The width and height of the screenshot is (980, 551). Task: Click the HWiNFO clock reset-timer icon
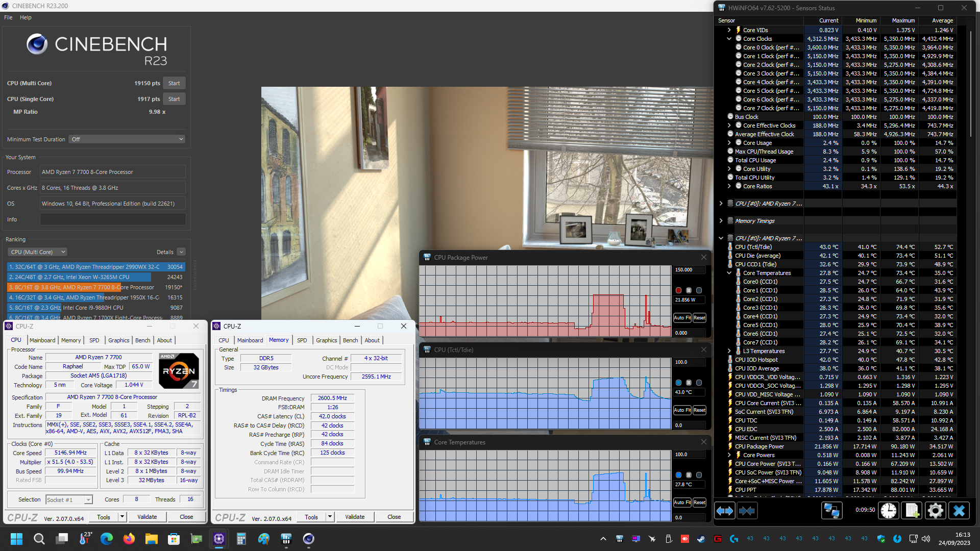(x=889, y=511)
